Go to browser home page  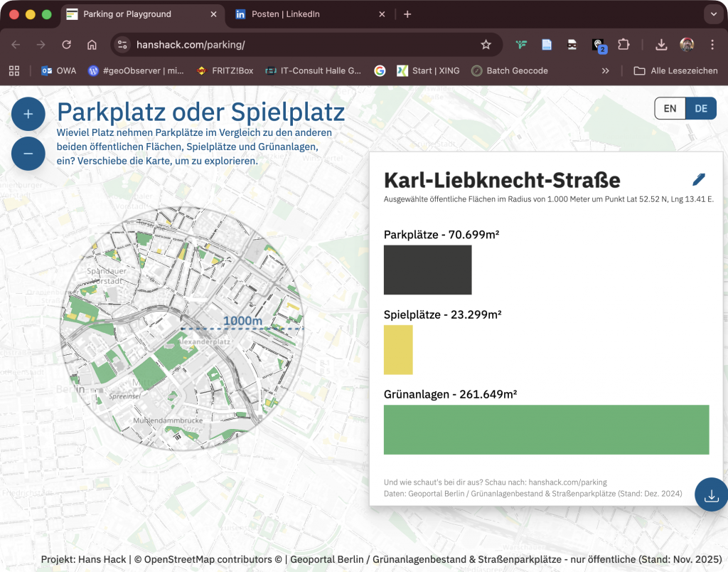click(x=92, y=45)
